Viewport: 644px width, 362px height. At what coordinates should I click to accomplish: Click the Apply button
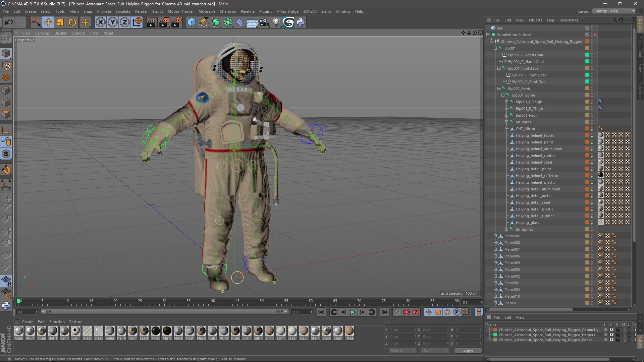(x=468, y=351)
